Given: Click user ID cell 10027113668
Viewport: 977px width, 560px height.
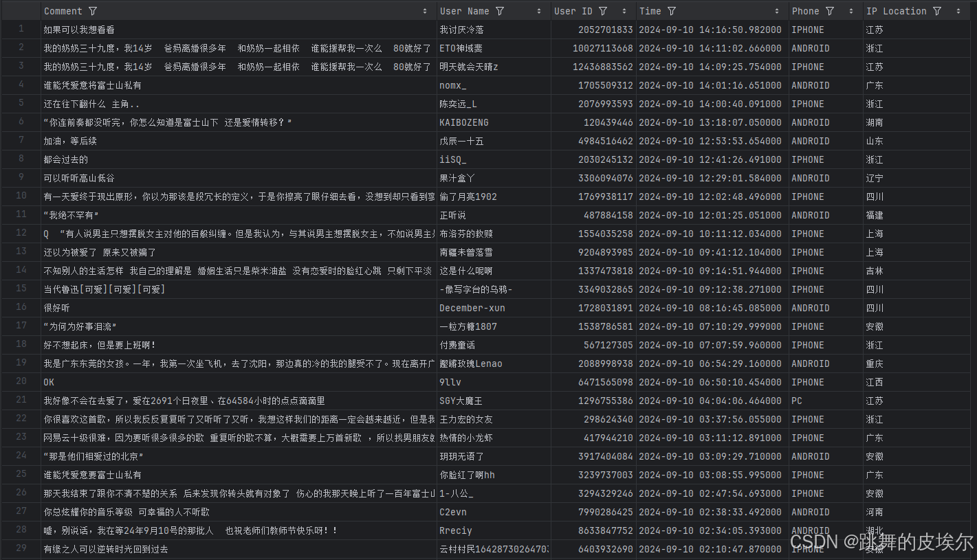Looking at the screenshot, I should (x=593, y=48).
